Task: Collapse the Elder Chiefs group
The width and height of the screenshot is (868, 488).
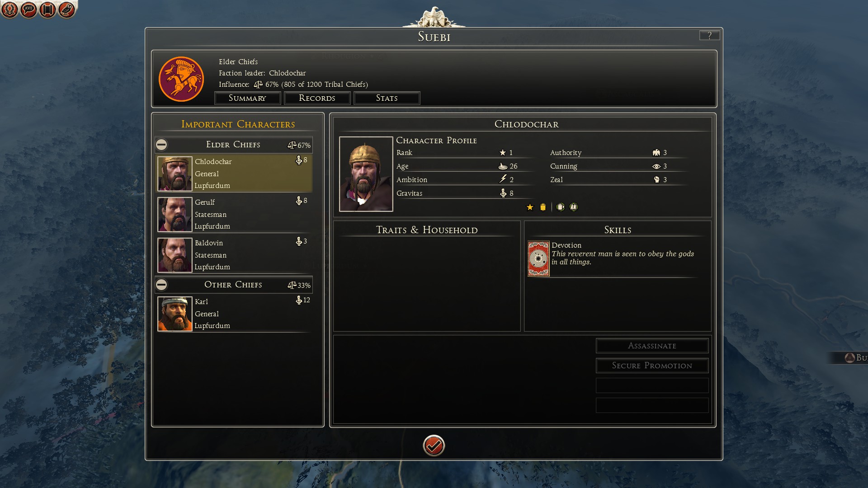Action: pos(161,145)
